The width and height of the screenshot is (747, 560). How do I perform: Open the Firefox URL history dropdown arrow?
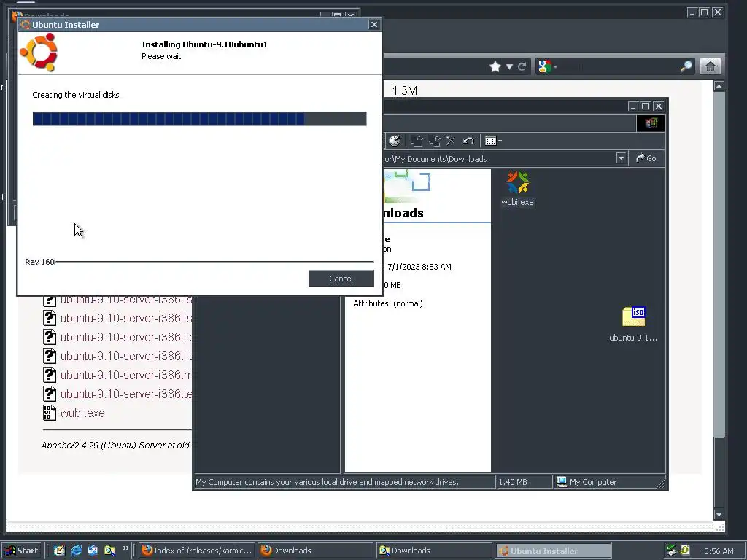tap(509, 66)
